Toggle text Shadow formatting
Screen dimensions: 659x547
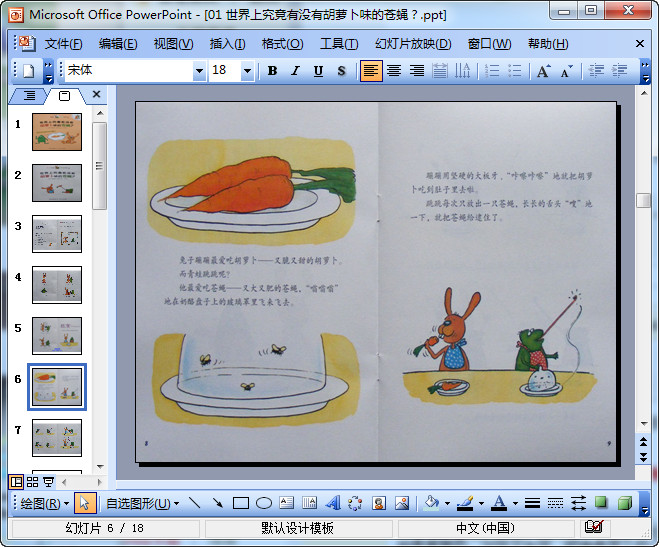point(341,71)
